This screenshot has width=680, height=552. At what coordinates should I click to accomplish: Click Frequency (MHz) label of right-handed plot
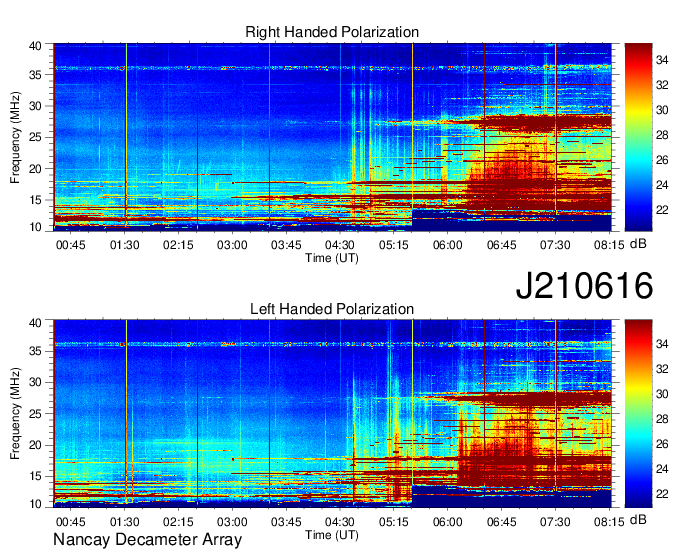click(15, 137)
